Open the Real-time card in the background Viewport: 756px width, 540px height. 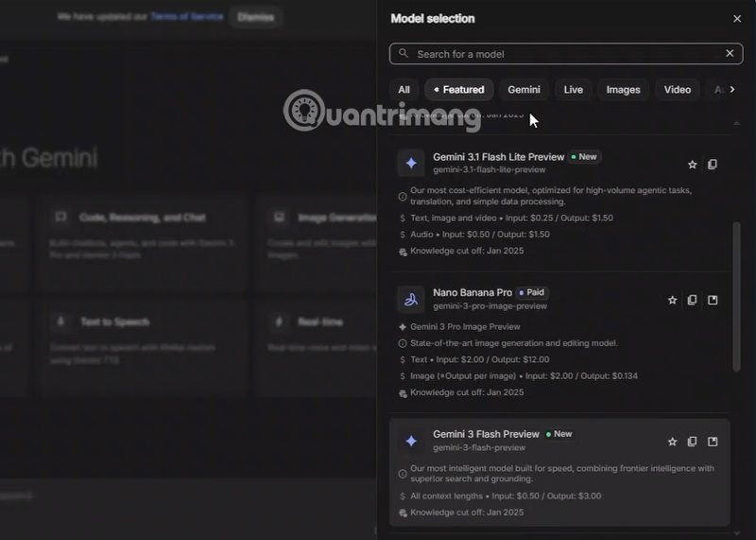click(x=318, y=347)
